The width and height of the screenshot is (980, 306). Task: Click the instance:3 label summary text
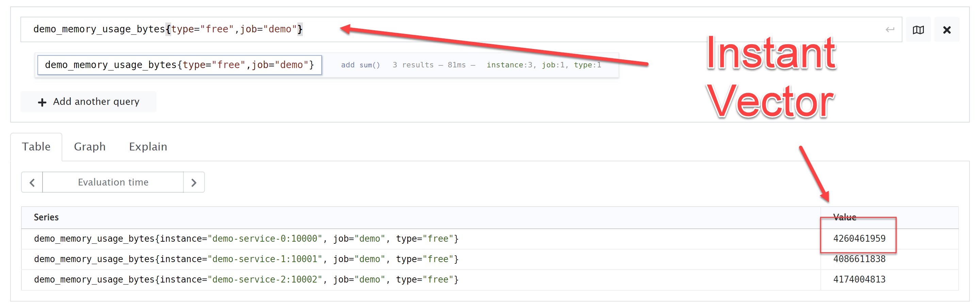click(x=509, y=65)
